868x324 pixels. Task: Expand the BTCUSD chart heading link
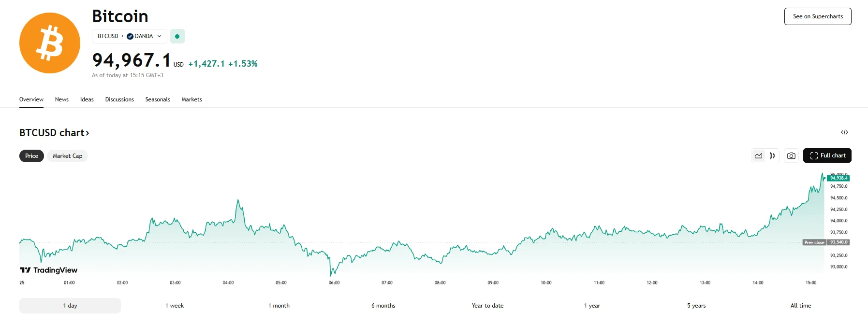tap(54, 133)
